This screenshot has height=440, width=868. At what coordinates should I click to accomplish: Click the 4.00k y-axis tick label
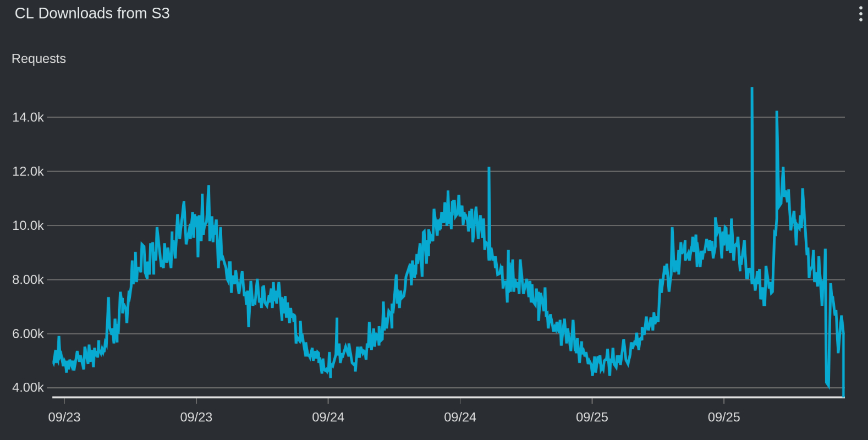[x=28, y=388]
